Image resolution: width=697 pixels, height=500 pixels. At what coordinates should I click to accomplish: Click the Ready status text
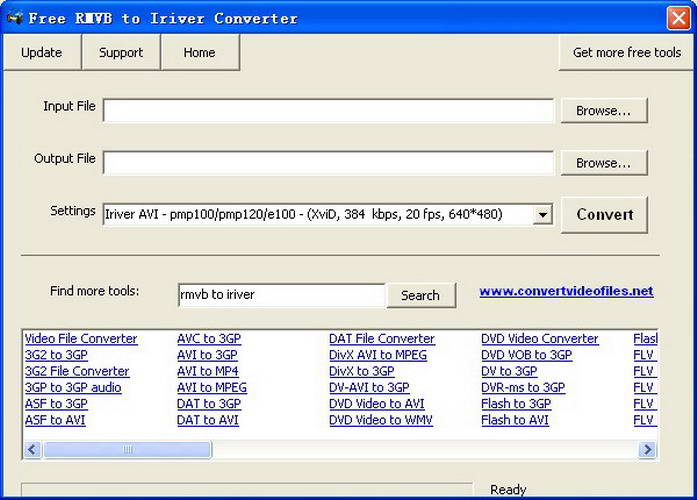pos(508,489)
